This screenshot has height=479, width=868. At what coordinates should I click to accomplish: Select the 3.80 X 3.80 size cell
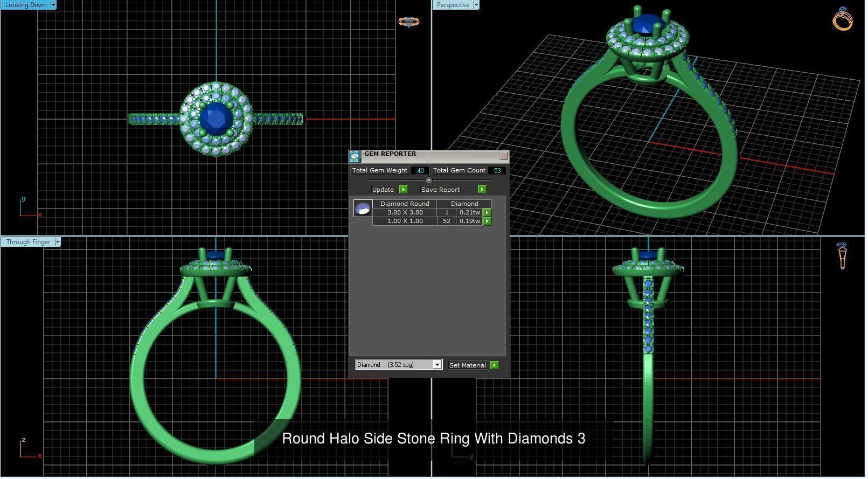click(x=405, y=213)
